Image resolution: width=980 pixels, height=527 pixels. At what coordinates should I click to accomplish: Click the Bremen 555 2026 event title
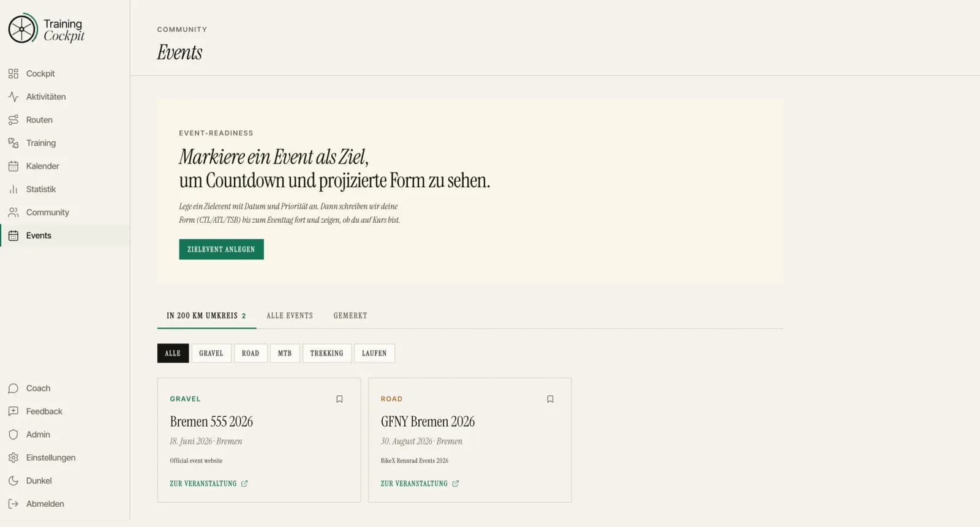tap(211, 421)
